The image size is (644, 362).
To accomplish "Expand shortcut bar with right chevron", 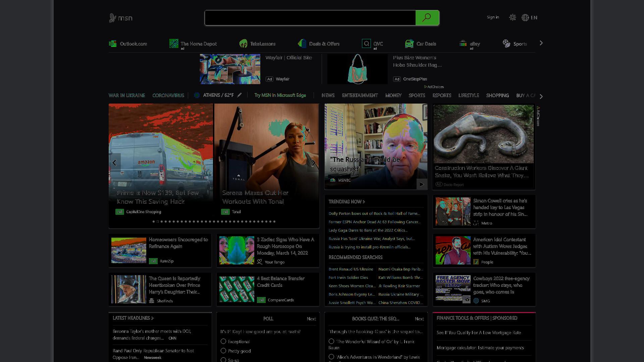I will 541,43.
